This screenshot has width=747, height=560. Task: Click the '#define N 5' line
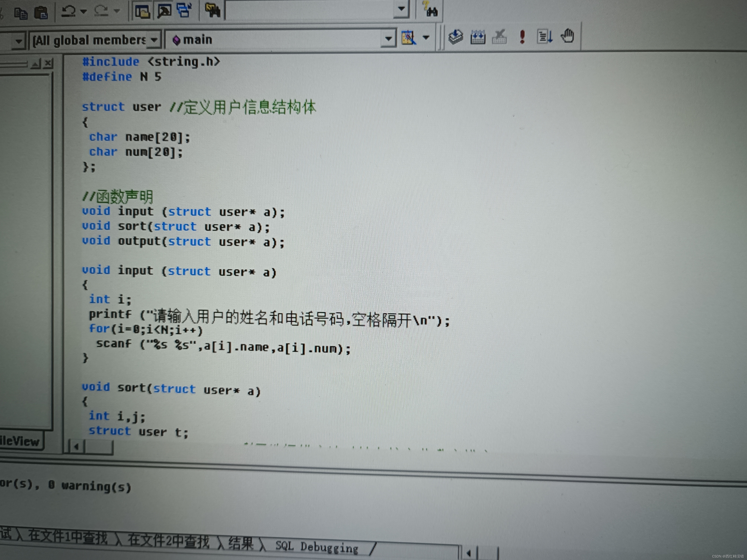[122, 77]
